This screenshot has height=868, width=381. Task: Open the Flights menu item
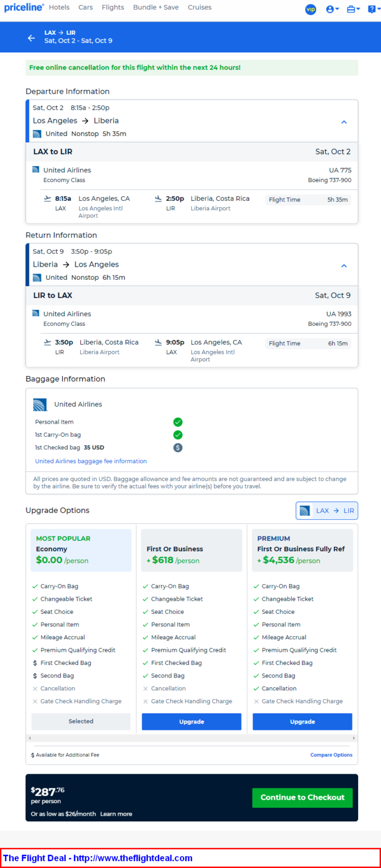point(113,7)
